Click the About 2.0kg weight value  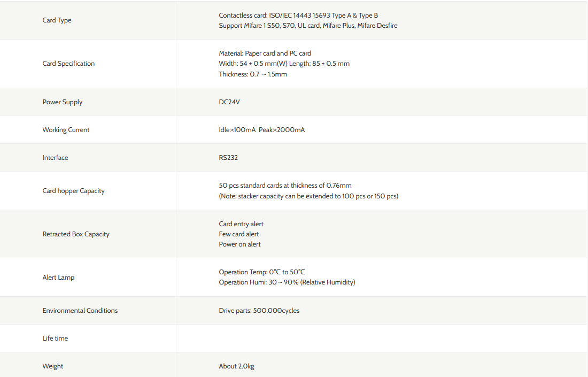click(236, 366)
